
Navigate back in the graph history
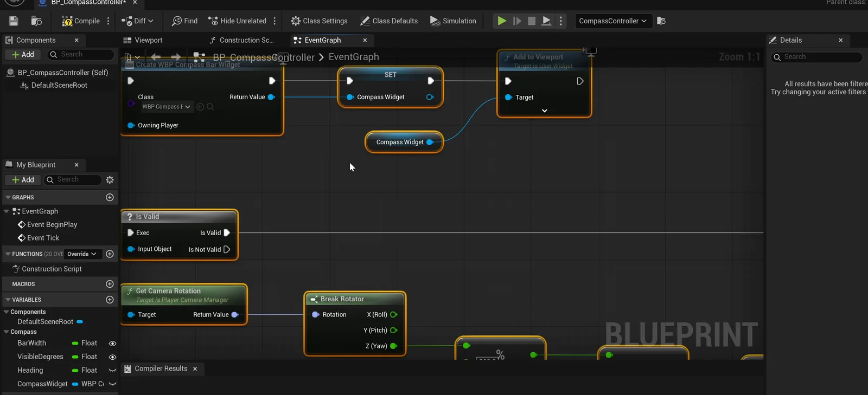(156, 57)
